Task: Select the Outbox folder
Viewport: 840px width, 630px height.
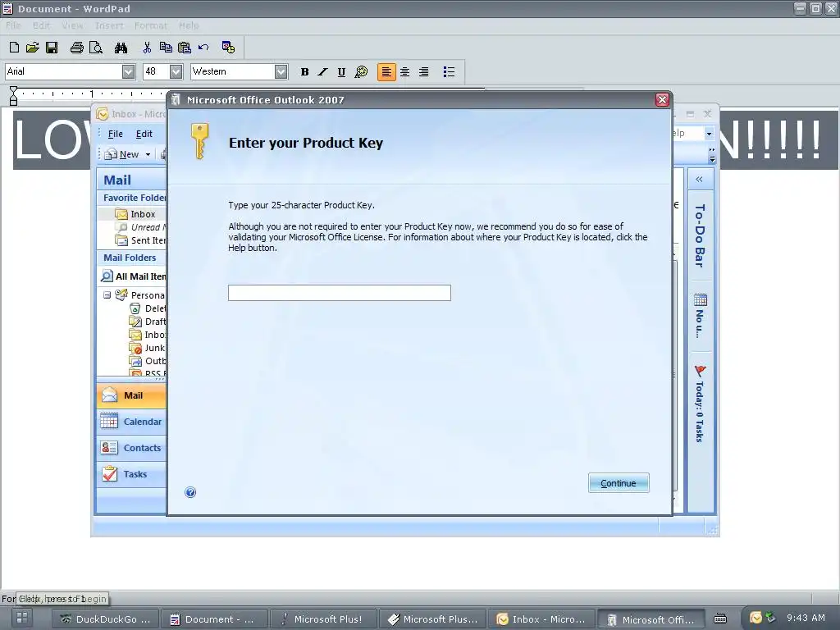Action: point(148,361)
